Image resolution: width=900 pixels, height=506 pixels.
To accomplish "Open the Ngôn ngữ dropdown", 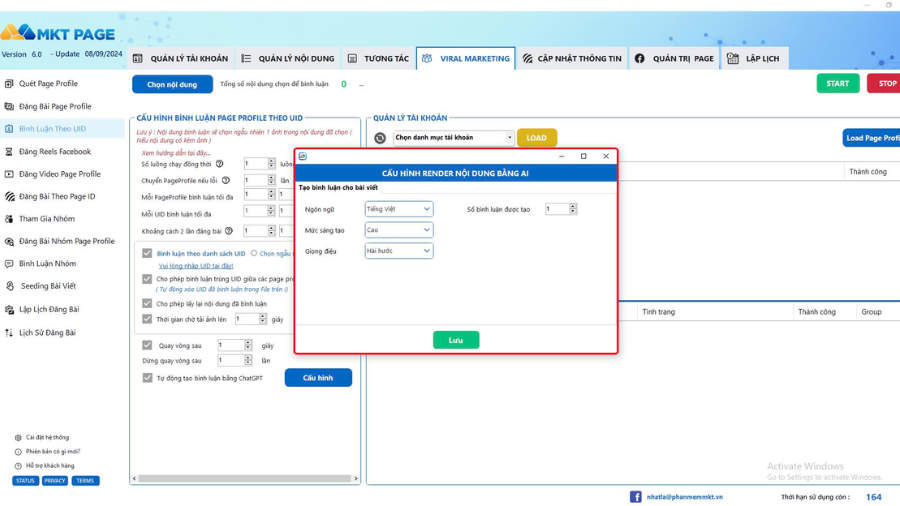I will [x=398, y=209].
